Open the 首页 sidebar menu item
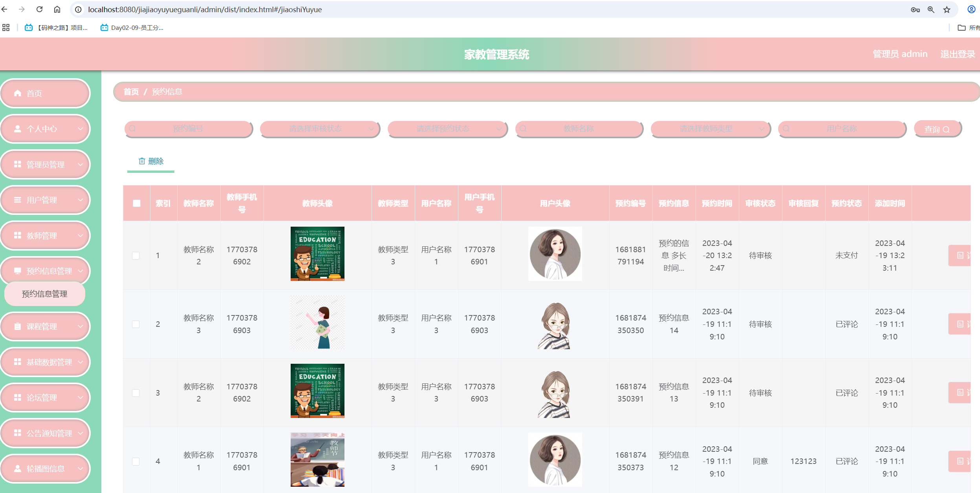This screenshot has height=493, width=980. [45, 93]
